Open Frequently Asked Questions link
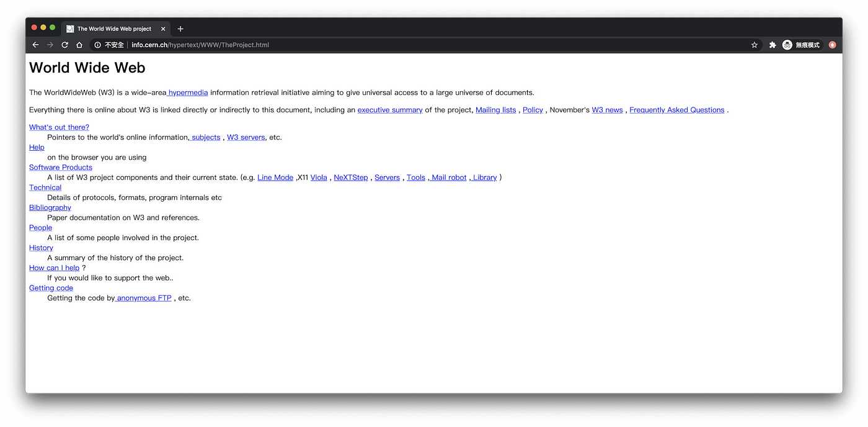 pos(677,110)
